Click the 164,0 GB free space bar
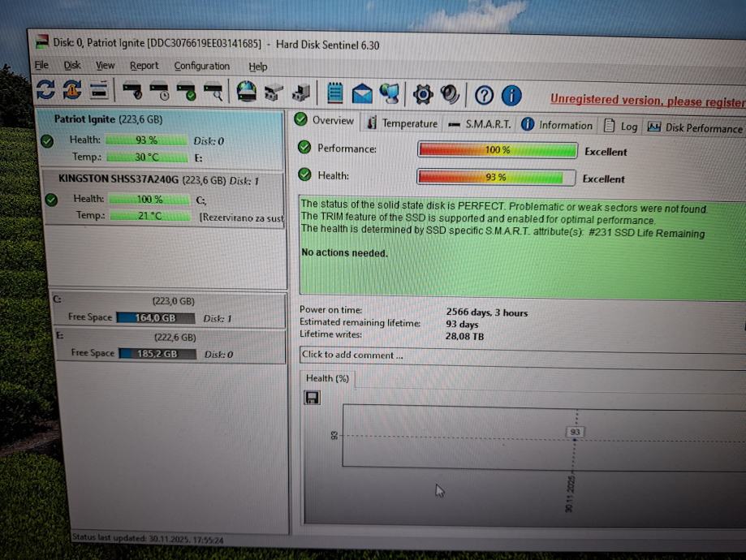This screenshot has height=560, width=746. (156, 318)
